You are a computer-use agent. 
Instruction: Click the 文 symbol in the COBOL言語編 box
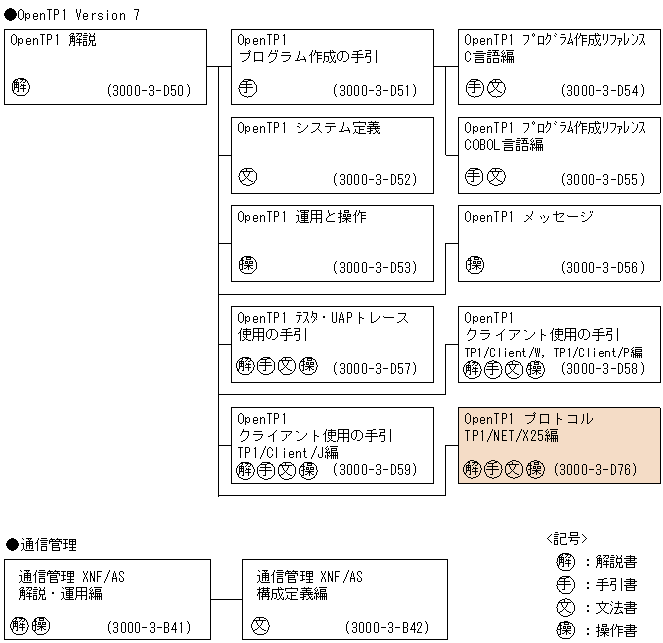point(496,177)
